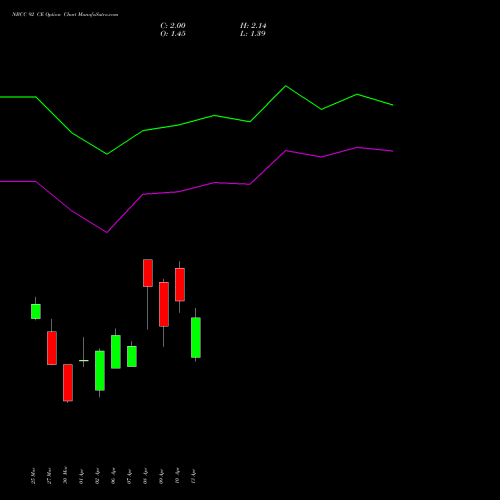Click the 02 Apr date label

97,476
